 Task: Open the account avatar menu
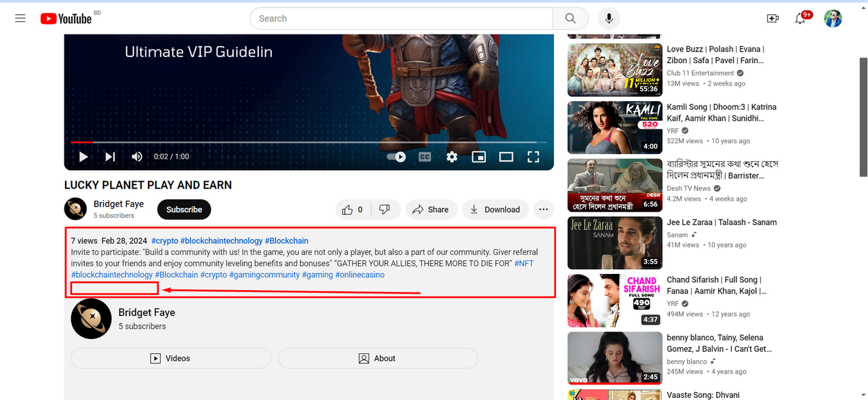pos(833,18)
